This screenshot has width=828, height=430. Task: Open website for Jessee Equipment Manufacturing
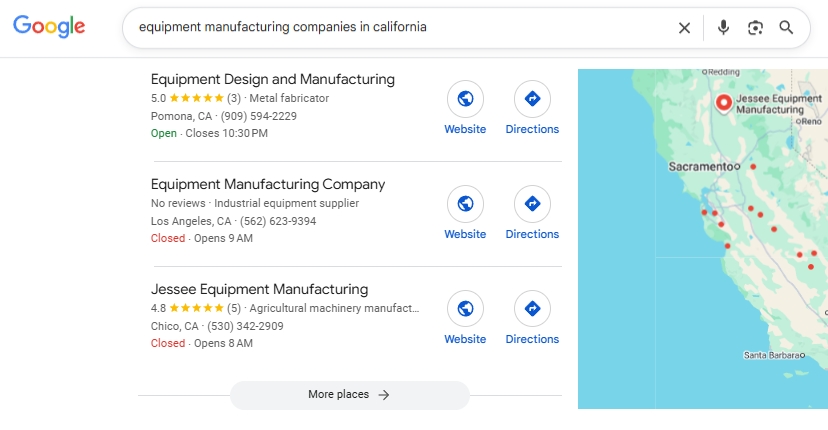[465, 319]
